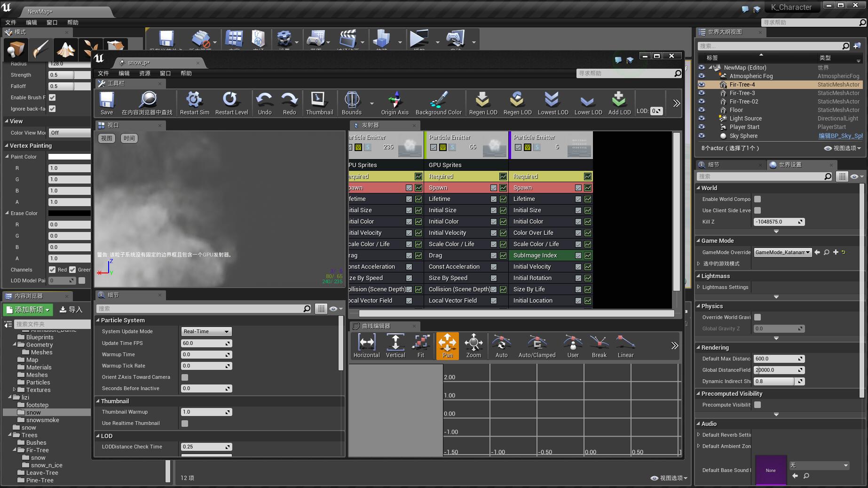
Task: Click the 添加新项 button
Action: [28, 310]
